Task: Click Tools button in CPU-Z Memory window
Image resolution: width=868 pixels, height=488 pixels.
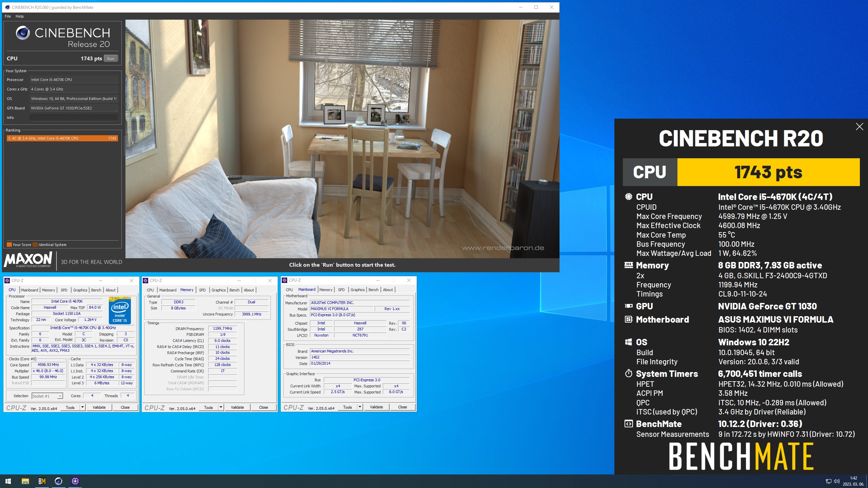Action: [209, 407]
